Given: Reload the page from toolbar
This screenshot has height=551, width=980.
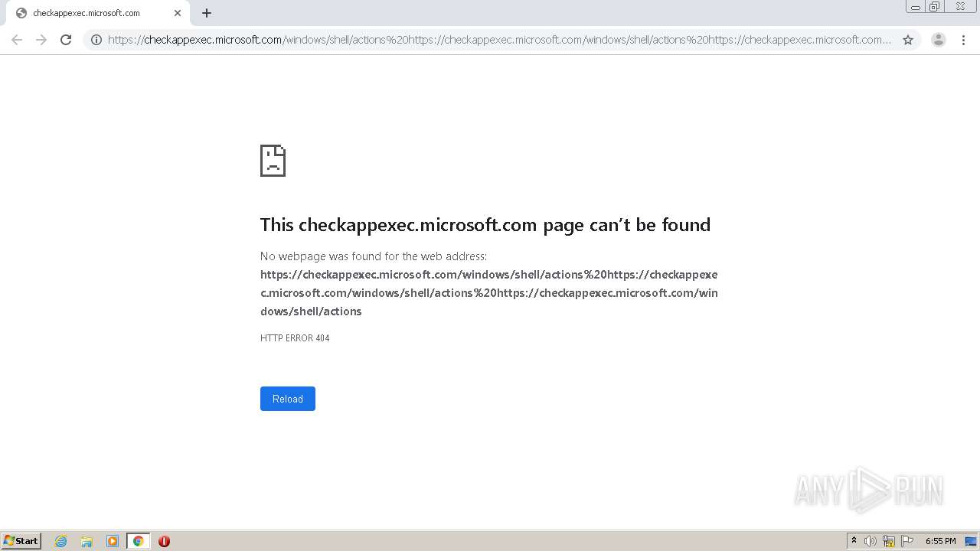Looking at the screenshot, I should pyautogui.click(x=66, y=40).
